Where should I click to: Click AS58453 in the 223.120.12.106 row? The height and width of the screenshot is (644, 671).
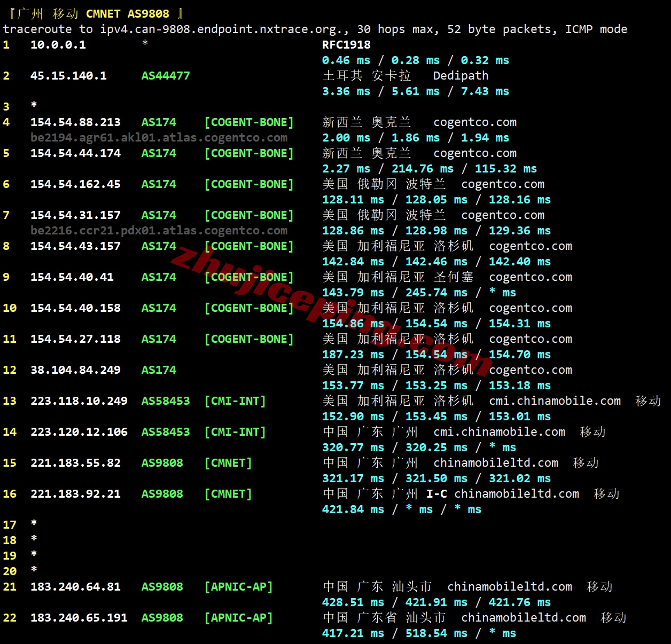[x=166, y=432]
